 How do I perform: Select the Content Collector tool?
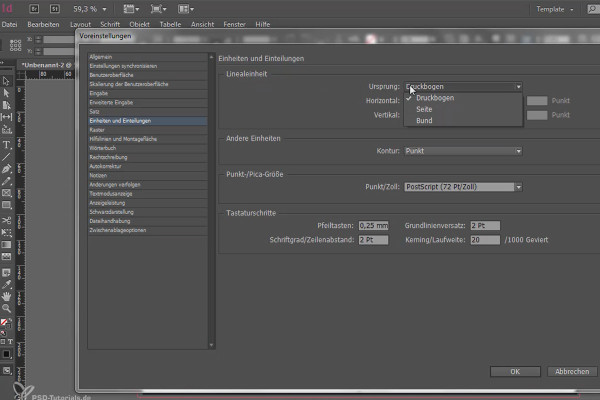(6, 129)
